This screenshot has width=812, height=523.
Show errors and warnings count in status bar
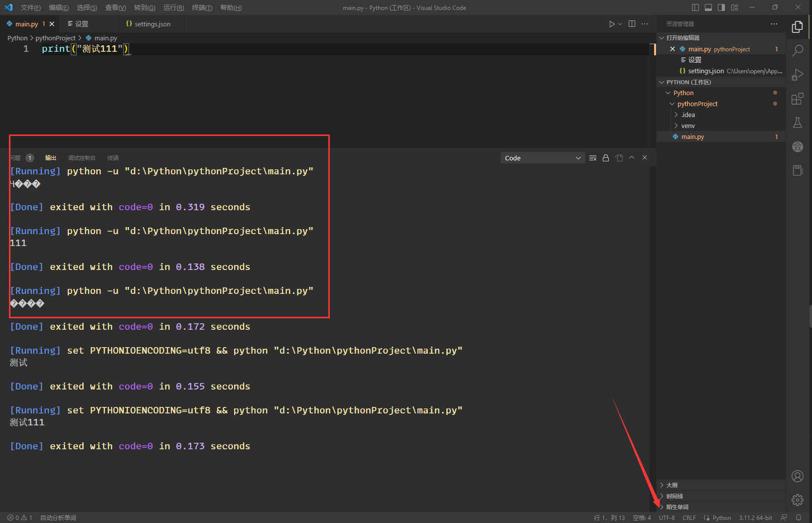coord(20,518)
